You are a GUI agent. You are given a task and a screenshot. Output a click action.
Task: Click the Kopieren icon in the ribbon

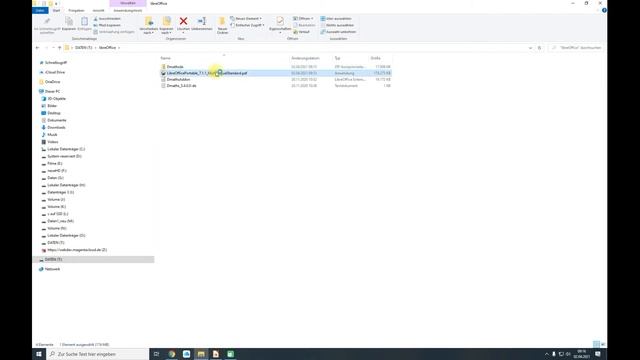click(x=69, y=23)
